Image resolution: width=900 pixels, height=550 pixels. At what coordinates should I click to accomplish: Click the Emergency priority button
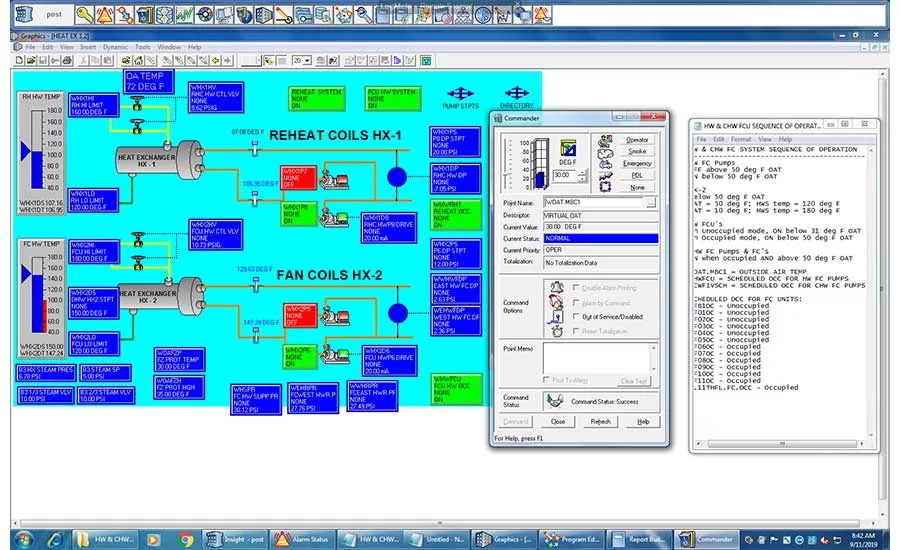[637, 164]
